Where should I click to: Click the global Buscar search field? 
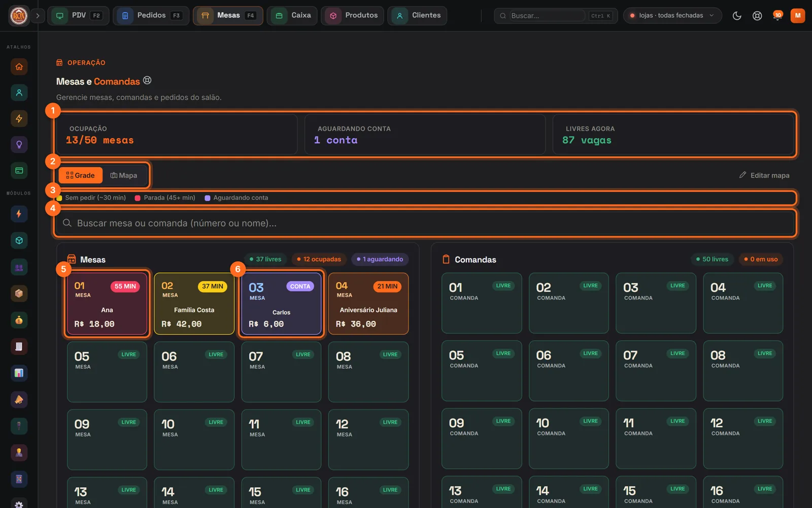point(556,16)
